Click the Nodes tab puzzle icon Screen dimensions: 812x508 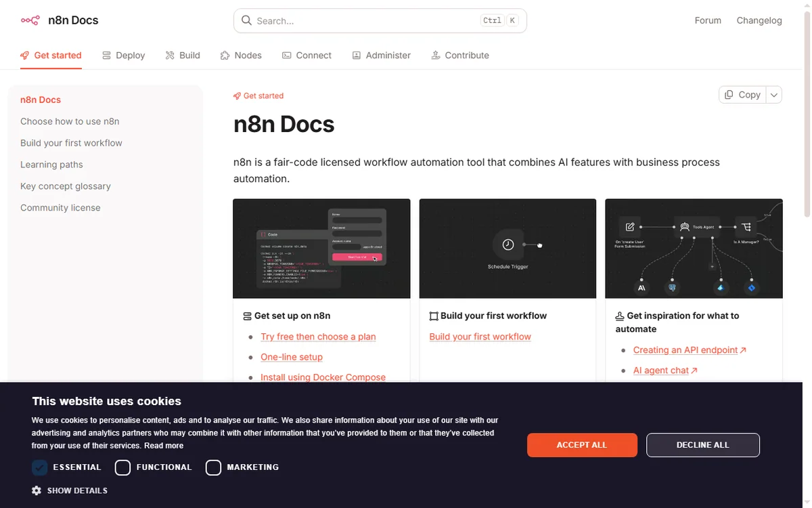[x=225, y=56]
